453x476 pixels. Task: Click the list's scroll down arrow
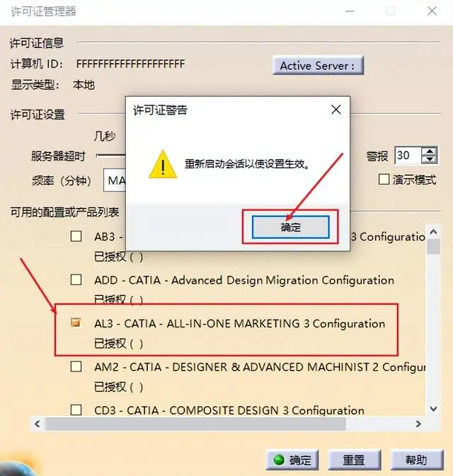click(x=434, y=409)
